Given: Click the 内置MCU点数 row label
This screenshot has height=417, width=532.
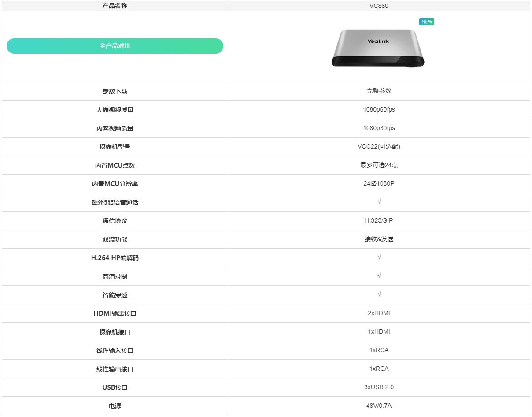Looking at the screenshot, I should pos(115,165).
